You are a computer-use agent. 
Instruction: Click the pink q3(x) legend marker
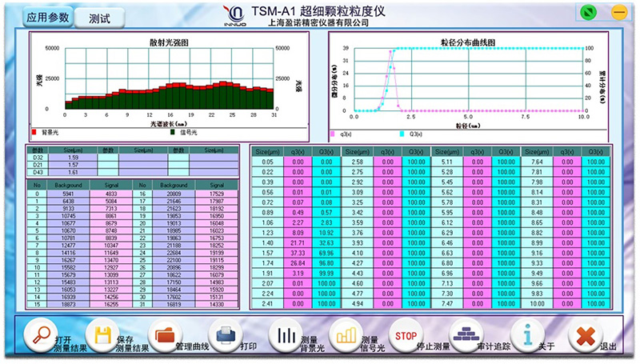333,134
